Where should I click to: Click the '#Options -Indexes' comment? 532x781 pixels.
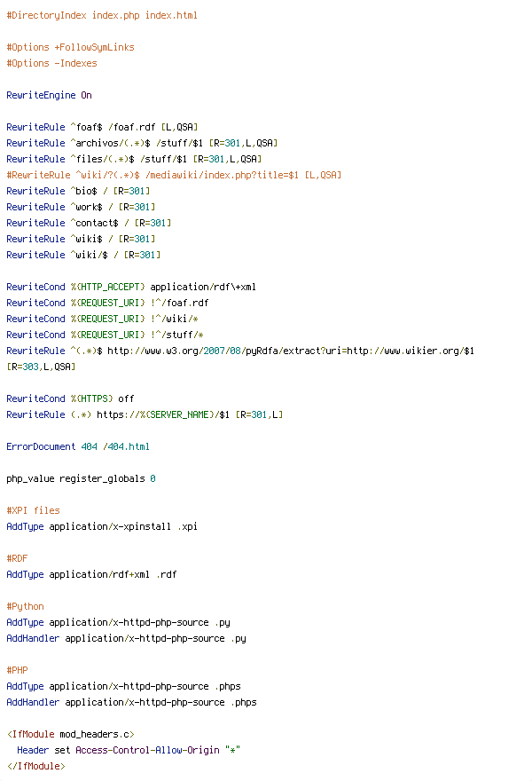point(51,63)
